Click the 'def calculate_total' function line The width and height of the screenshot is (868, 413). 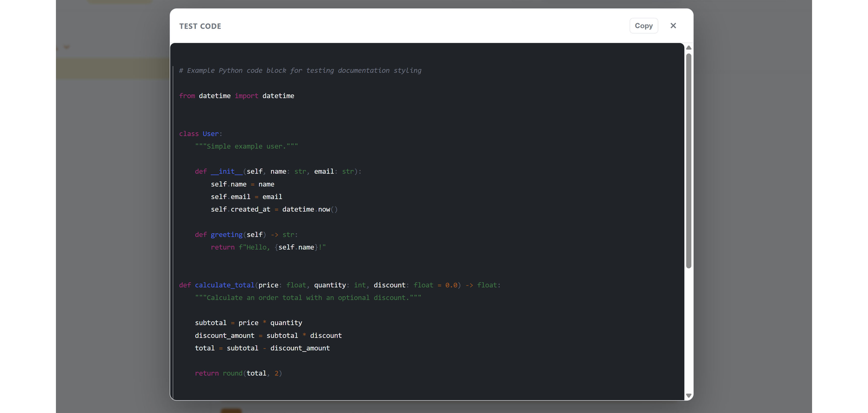340,285
